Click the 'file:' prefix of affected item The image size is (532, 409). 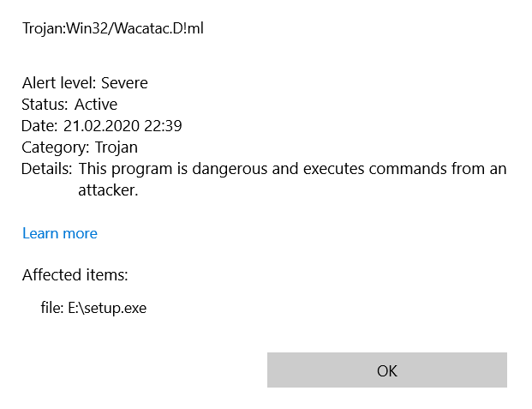[x=51, y=308]
